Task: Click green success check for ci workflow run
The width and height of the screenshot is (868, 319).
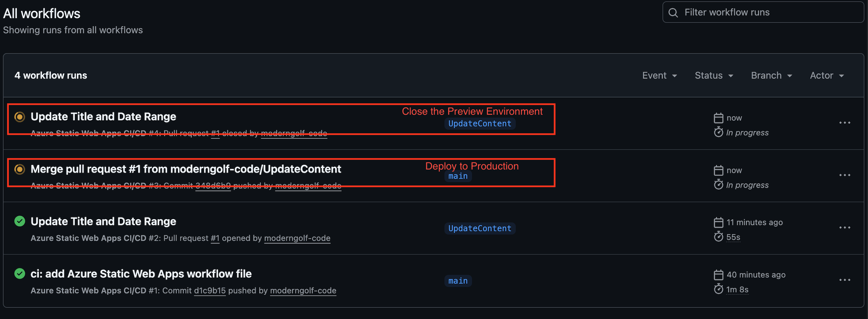Action: click(20, 274)
